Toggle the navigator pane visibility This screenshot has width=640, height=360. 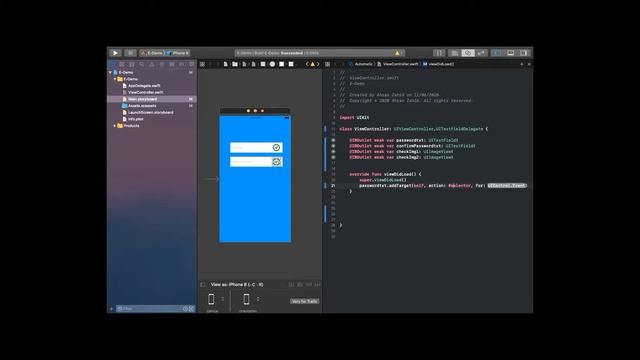point(497,53)
